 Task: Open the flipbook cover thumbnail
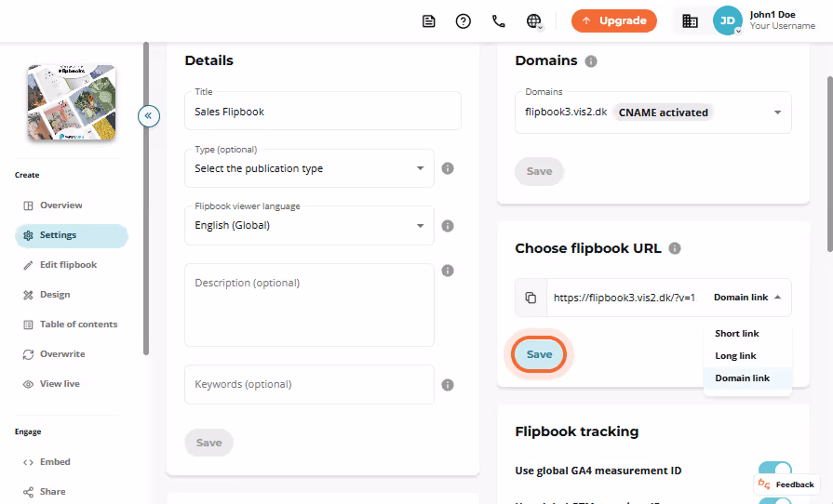click(x=72, y=102)
